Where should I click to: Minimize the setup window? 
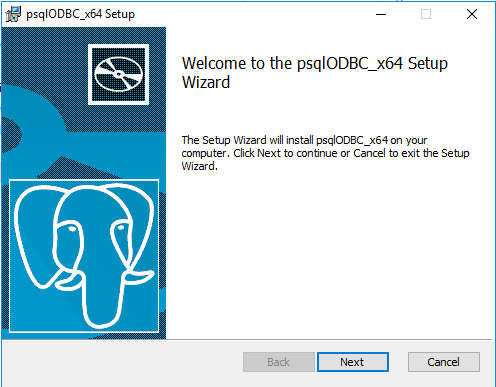(381, 14)
